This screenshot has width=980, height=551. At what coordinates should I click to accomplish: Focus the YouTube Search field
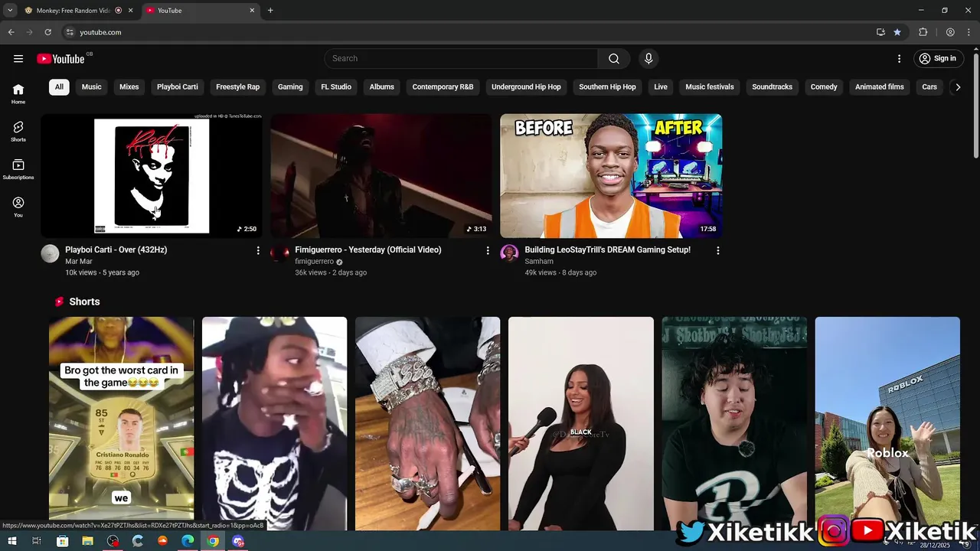pos(461,59)
